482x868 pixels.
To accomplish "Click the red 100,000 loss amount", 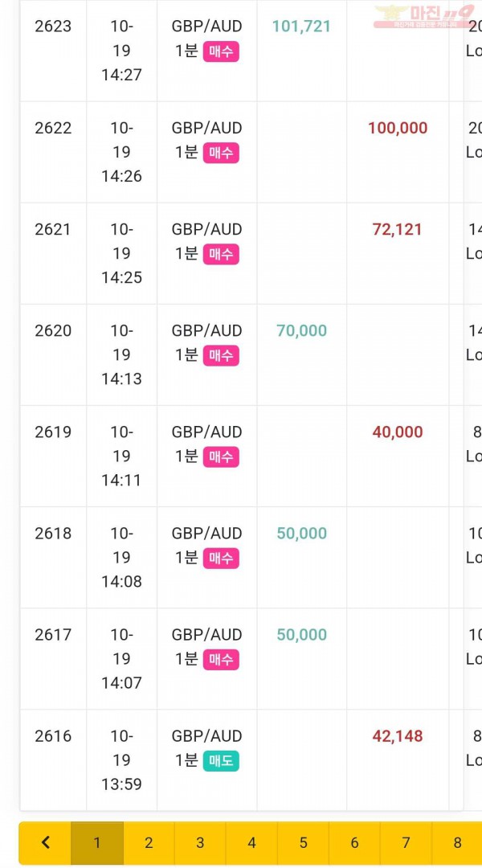I will [398, 128].
